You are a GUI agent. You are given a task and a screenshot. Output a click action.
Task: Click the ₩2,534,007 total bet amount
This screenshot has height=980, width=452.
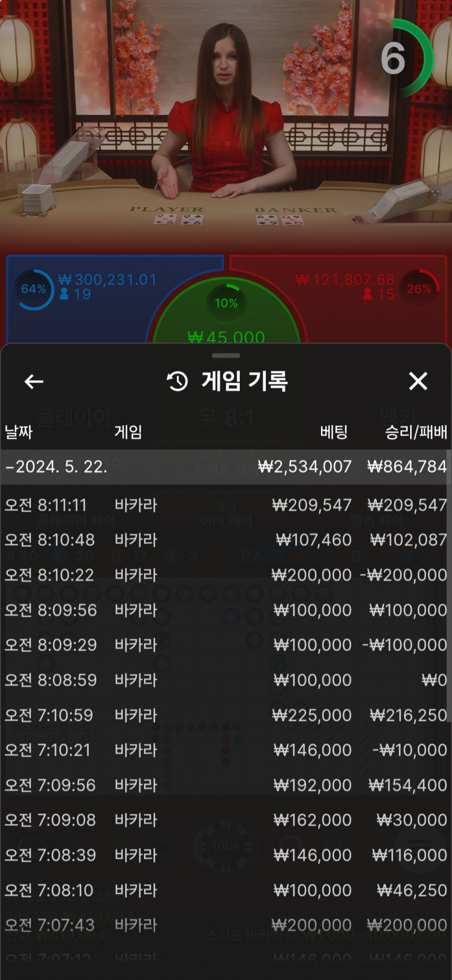(305, 467)
